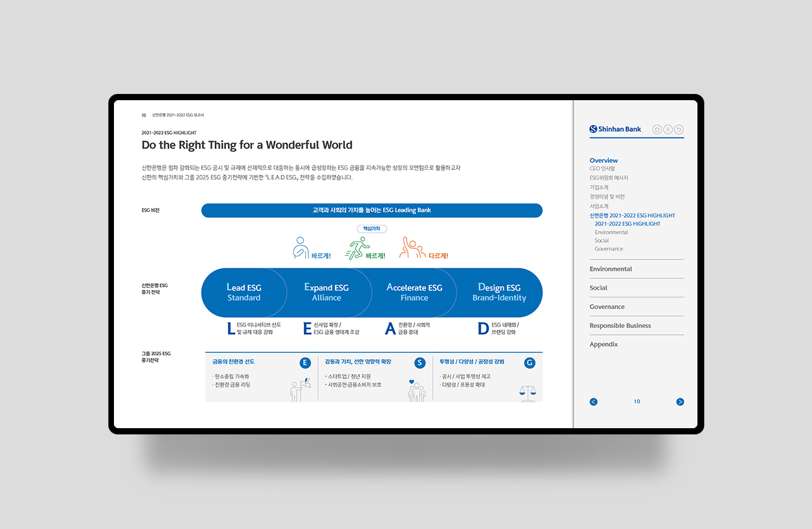The width and height of the screenshot is (812, 529).
Task: Select the blue G badge icon
Action: 529,363
